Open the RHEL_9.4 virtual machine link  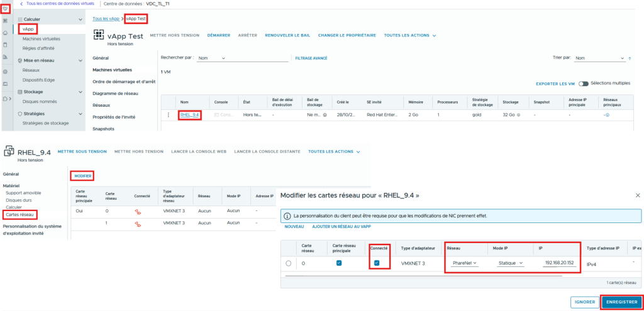coord(189,115)
